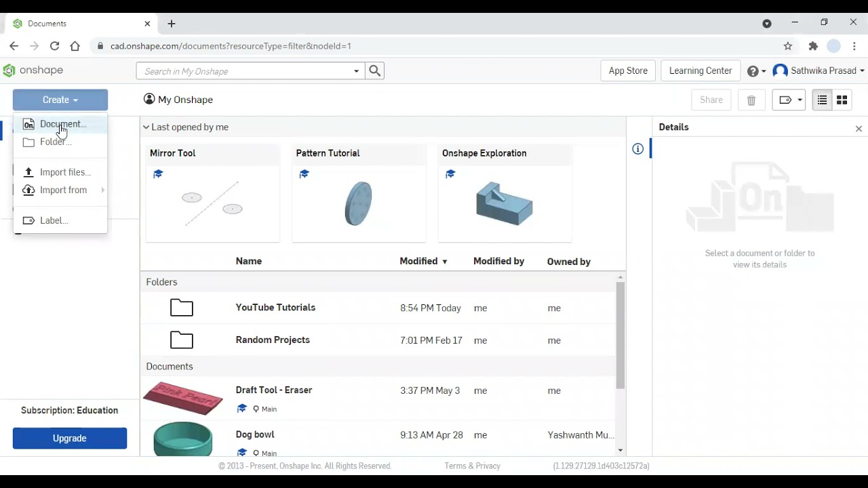Open the Sathwika Prasad account menu
Screen dimensions: 868x488
pyautogui.click(x=818, y=70)
